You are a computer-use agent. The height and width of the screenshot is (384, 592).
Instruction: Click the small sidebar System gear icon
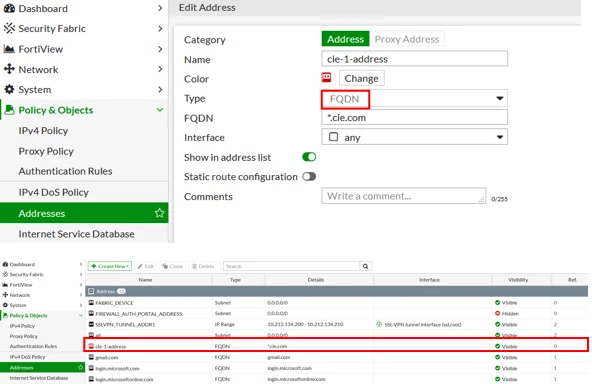click(x=5, y=305)
